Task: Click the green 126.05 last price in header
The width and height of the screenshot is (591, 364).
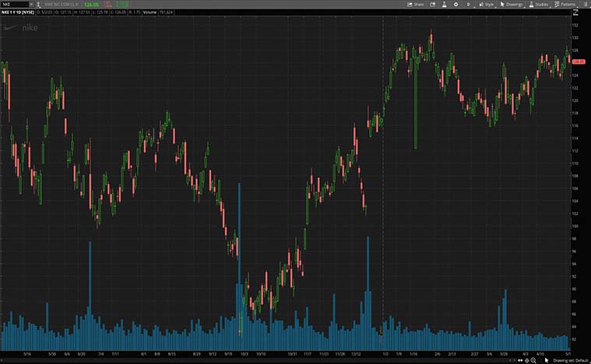Action: pos(91,4)
